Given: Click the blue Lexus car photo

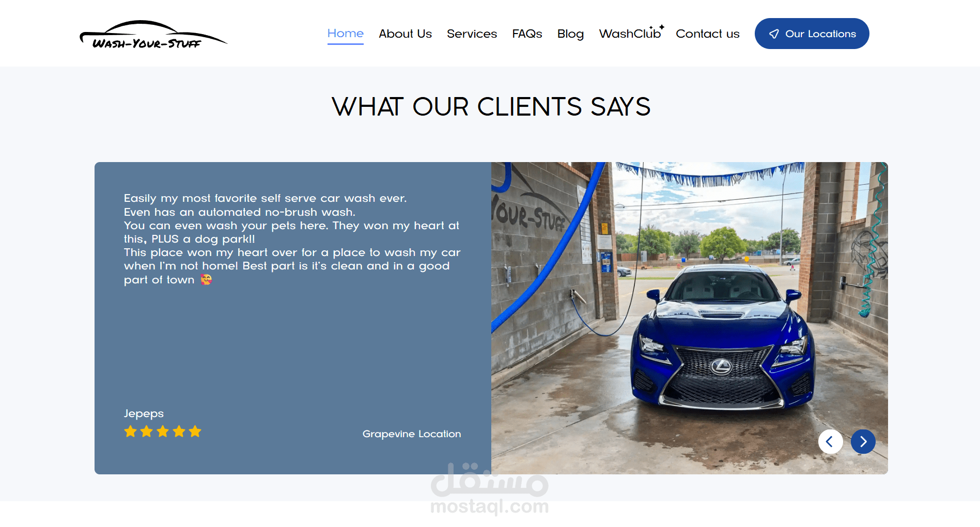Looking at the screenshot, I should coord(690,318).
